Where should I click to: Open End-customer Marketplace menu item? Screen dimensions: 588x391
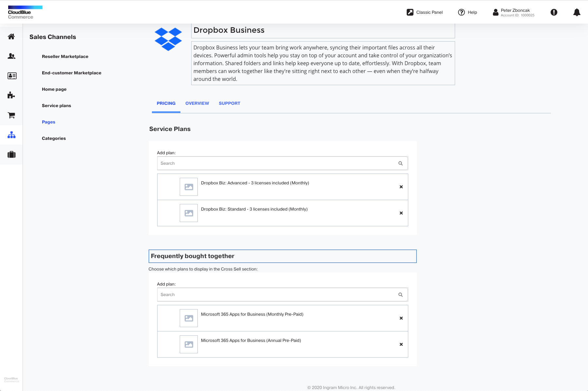coord(71,73)
